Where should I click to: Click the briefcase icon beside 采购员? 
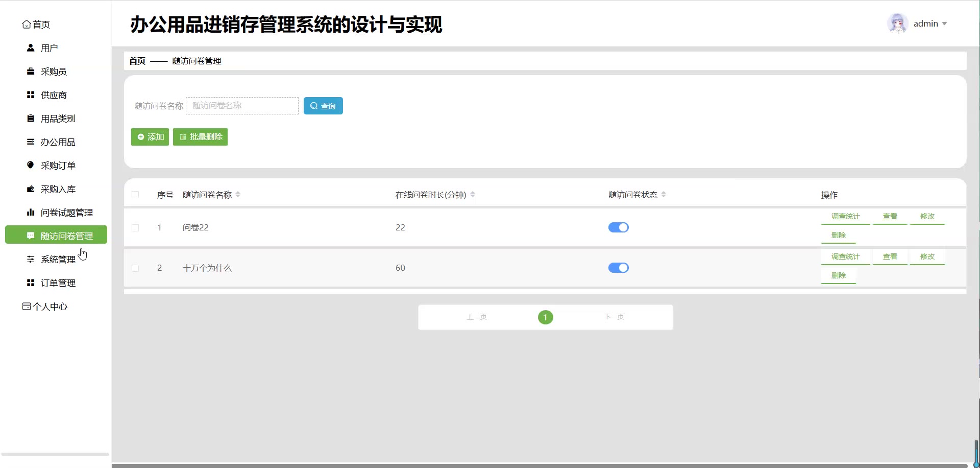[x=31, y=72]
